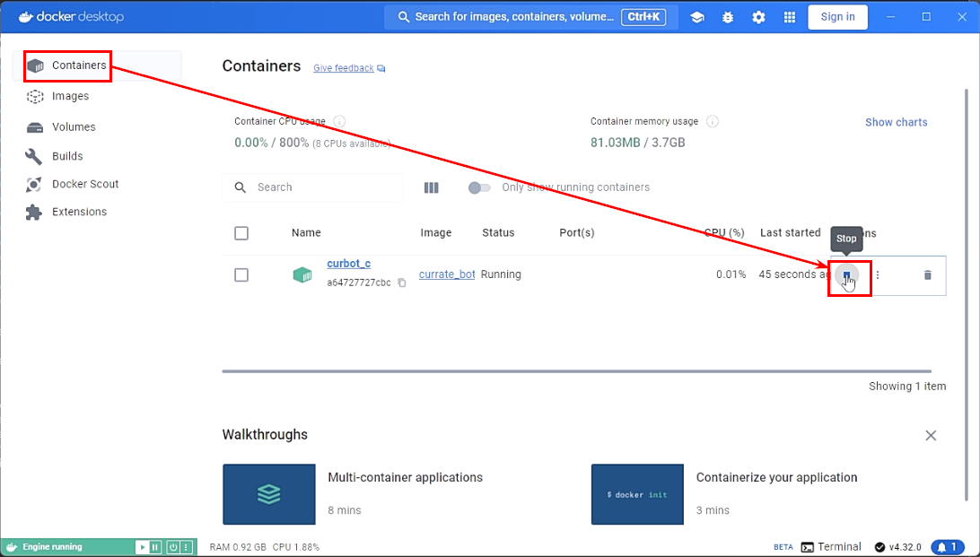Image resolution: width=980 pixels, height=557 pixels.
Task: Open the currate_bot image link
Action: click(447, 274)
